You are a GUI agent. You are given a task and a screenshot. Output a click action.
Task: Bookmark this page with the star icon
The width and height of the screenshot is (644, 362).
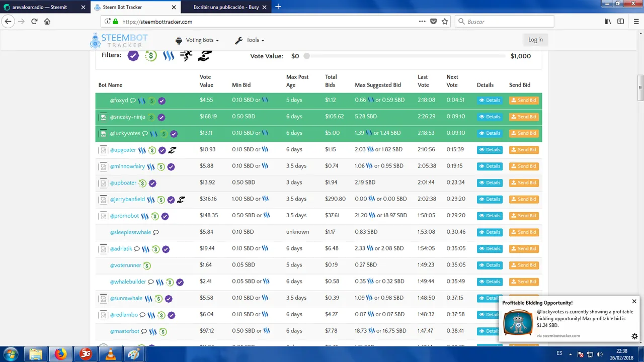(445, 22)
